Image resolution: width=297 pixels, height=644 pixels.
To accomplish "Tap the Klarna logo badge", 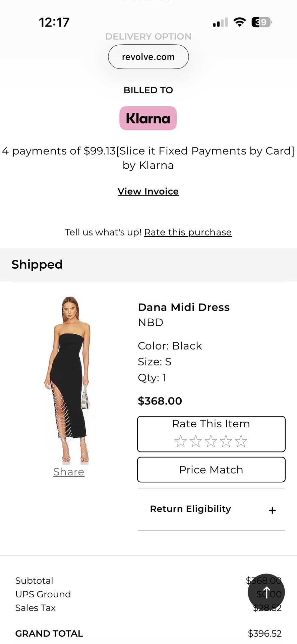I will point(148,118).
